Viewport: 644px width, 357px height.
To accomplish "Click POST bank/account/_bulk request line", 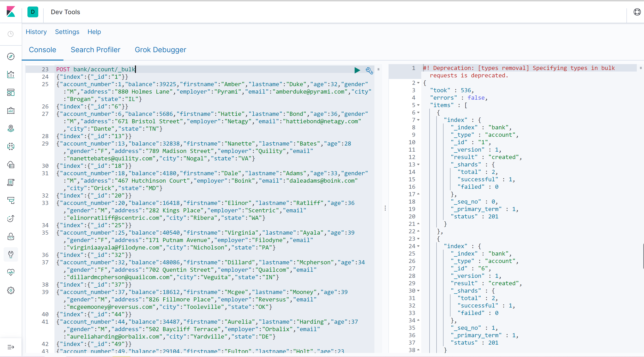I will pyautogui.click(x=95, y=69).
